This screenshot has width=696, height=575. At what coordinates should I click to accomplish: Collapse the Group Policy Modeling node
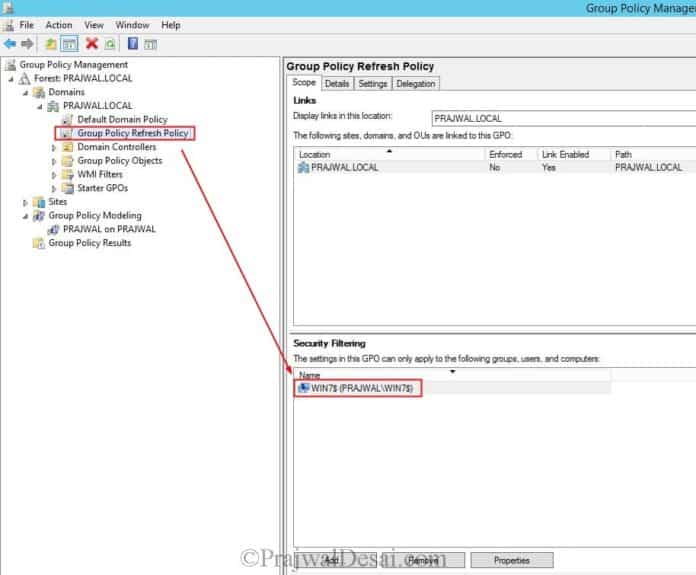[25, 216]
